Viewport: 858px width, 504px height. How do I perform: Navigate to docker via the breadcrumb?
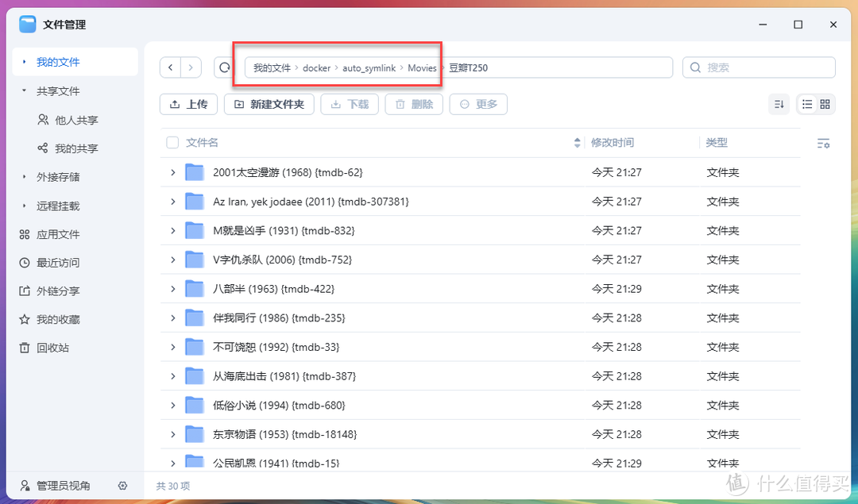[x=316, y=67]
